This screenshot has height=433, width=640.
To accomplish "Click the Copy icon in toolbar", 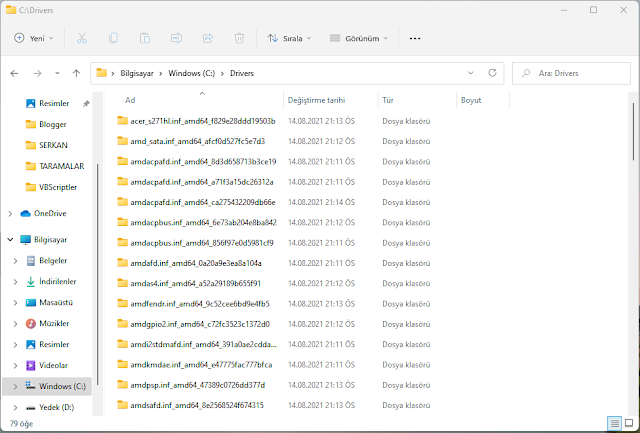I will (113, 38).
